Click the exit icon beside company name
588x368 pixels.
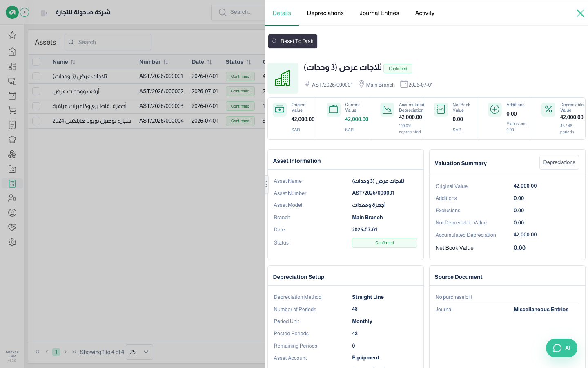click(x=44, y=13)
